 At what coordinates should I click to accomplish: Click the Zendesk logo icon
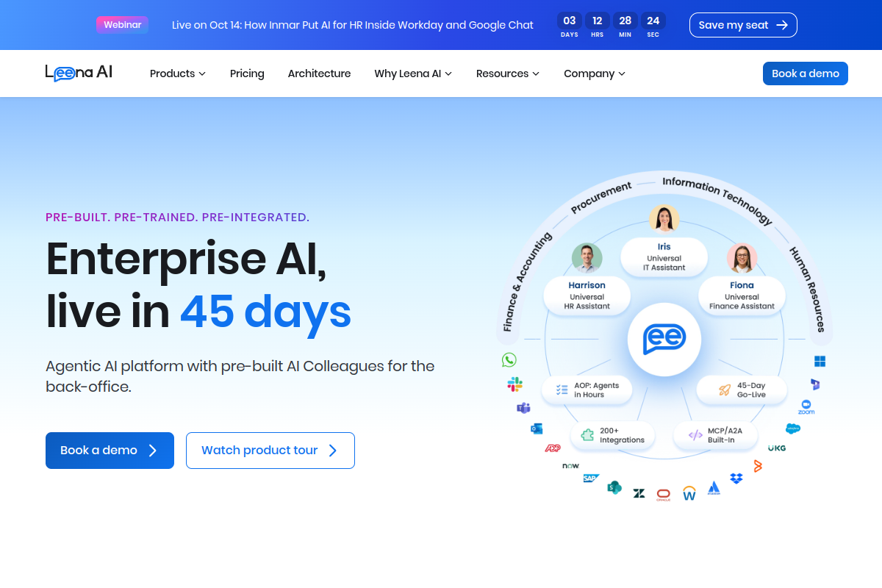click(x=639, y=493)
